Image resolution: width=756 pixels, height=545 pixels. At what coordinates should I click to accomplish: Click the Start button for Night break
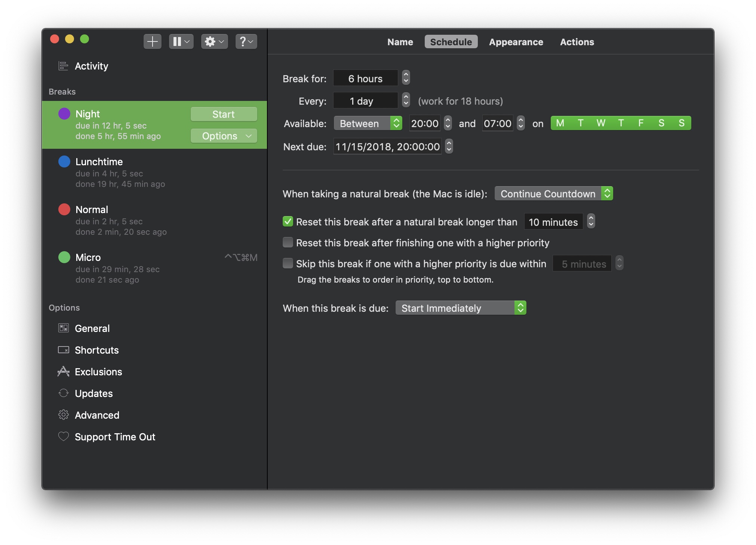(224, 114)
